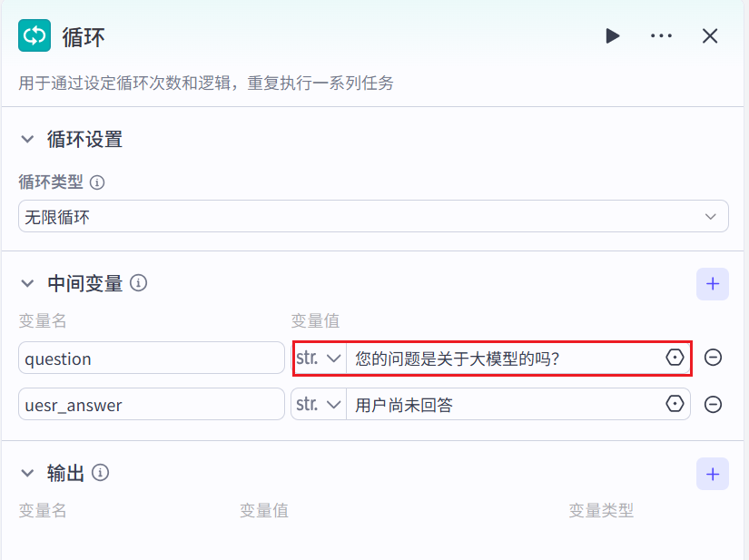Run the loop node with play icon

[613, 36]
